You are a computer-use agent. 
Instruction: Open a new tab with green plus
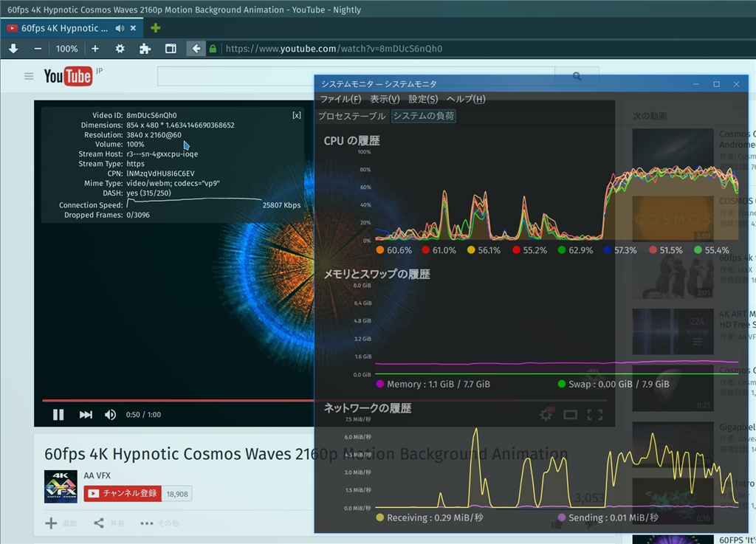click(156, 28)
